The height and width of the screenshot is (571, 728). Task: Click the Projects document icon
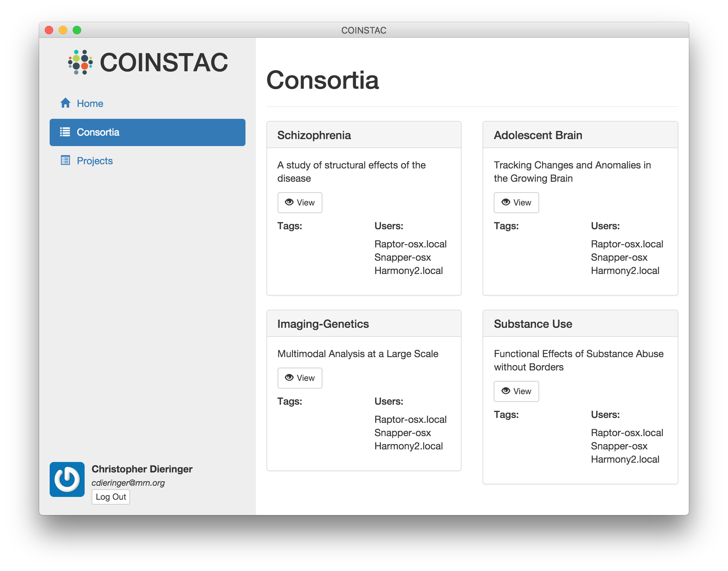click(65, 160)
